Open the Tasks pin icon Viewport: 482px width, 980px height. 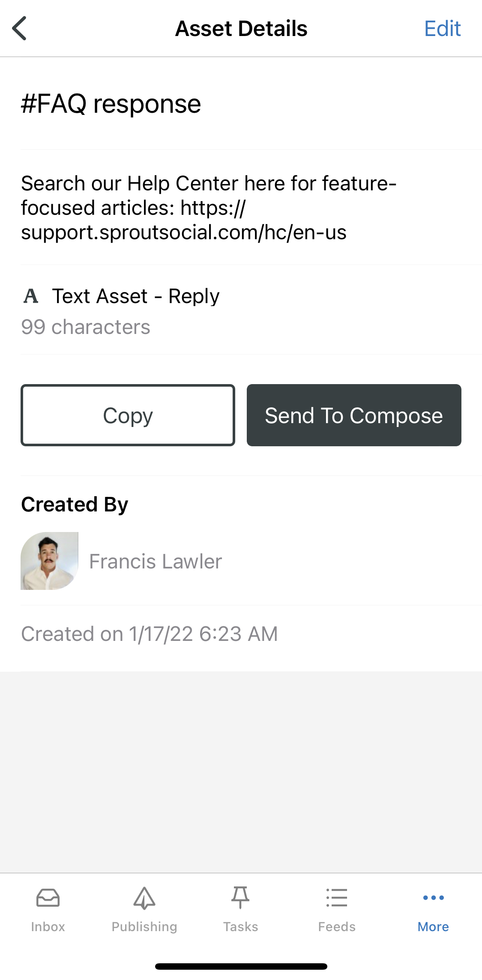point(240,897)
